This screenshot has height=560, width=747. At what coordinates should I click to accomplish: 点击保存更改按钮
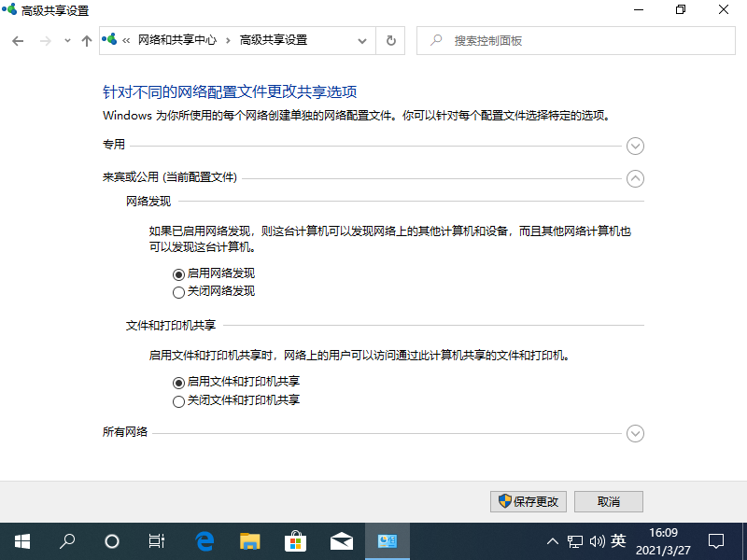(x=528, y=501)
